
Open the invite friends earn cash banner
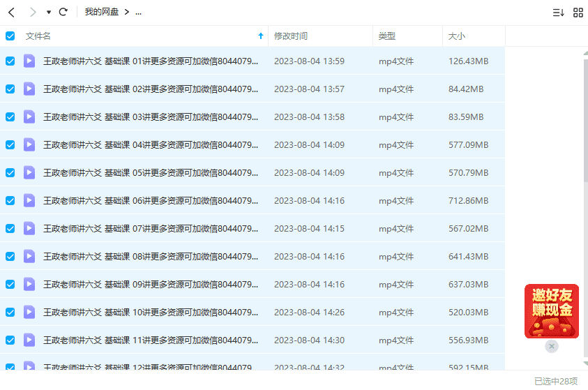pyautogui.click(x=551, y=310)
